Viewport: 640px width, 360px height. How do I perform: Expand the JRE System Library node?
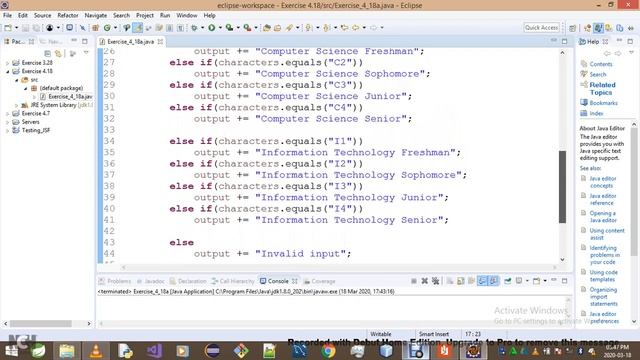click(17, 105)
